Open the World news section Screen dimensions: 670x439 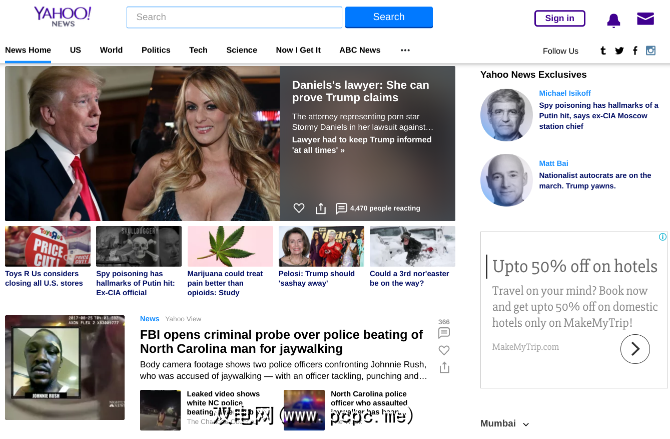[x=111, y=50]
